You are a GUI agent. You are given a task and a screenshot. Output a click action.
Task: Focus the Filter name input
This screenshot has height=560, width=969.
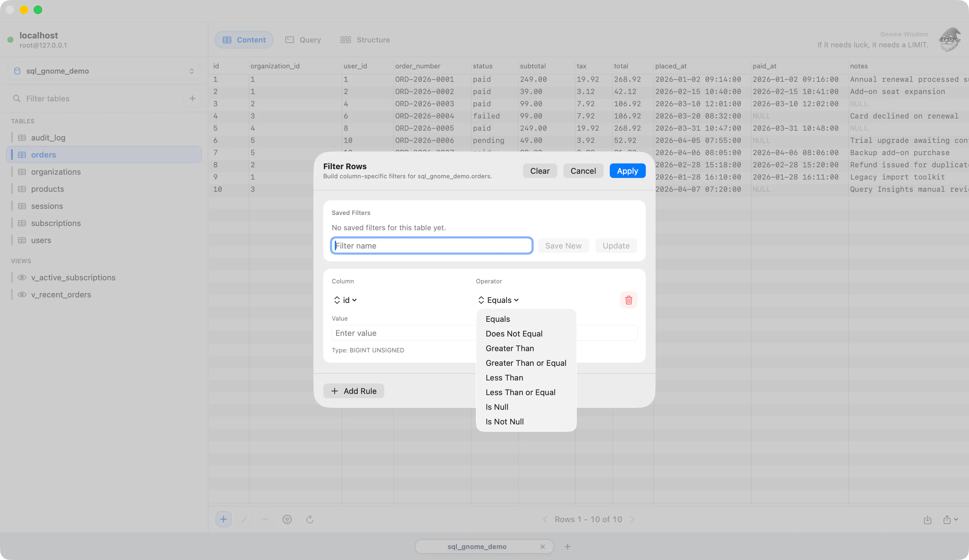(432, 245)
